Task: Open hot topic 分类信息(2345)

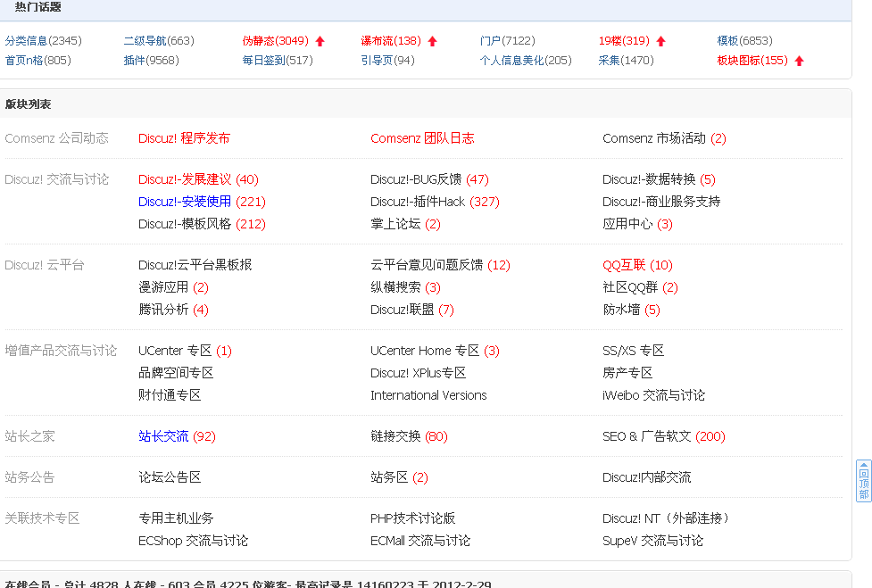Action: pyautogui.click(x=44, y=40)
